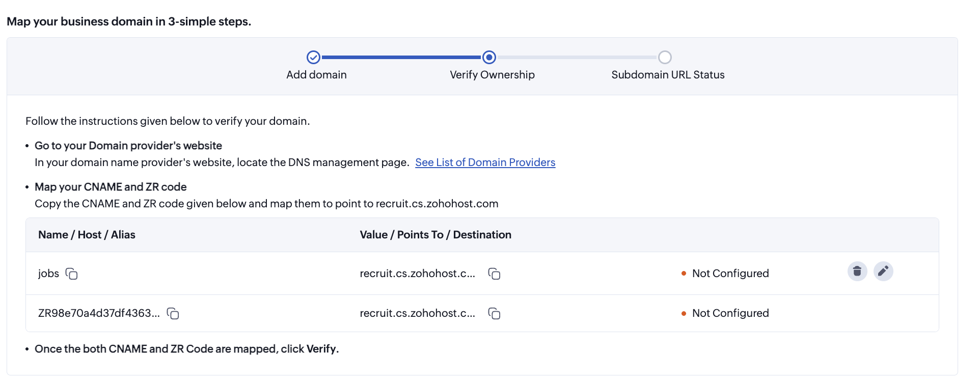Edit the jobs CNAME record
Screen dimensions: 980x379
click(883, 271)
